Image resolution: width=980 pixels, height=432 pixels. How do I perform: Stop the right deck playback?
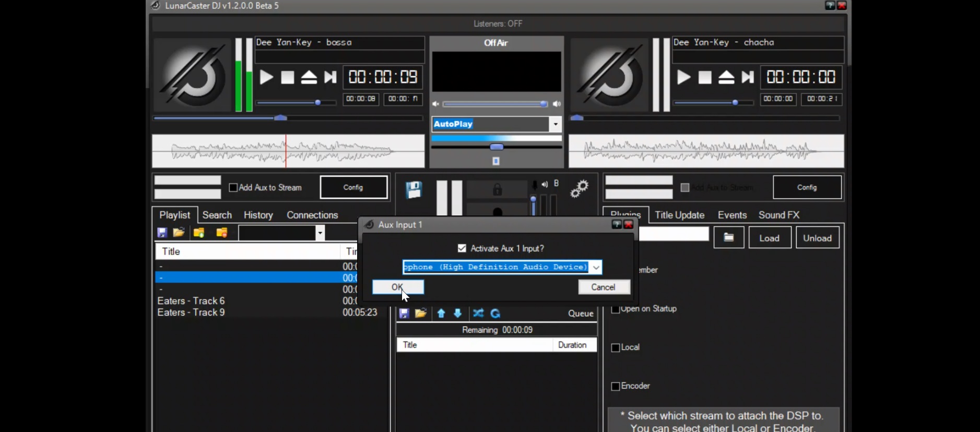pos(705,77)
